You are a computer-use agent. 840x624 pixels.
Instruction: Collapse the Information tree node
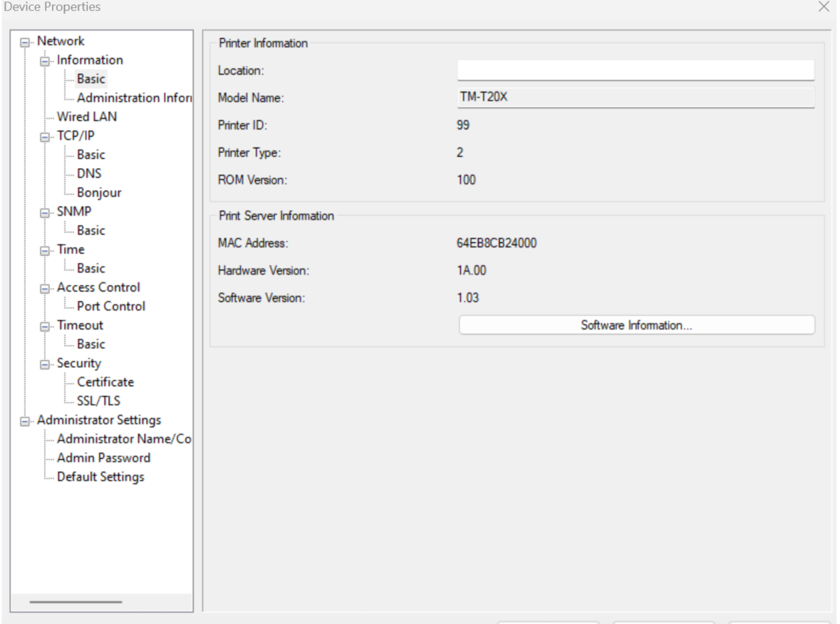pos(44,61)
